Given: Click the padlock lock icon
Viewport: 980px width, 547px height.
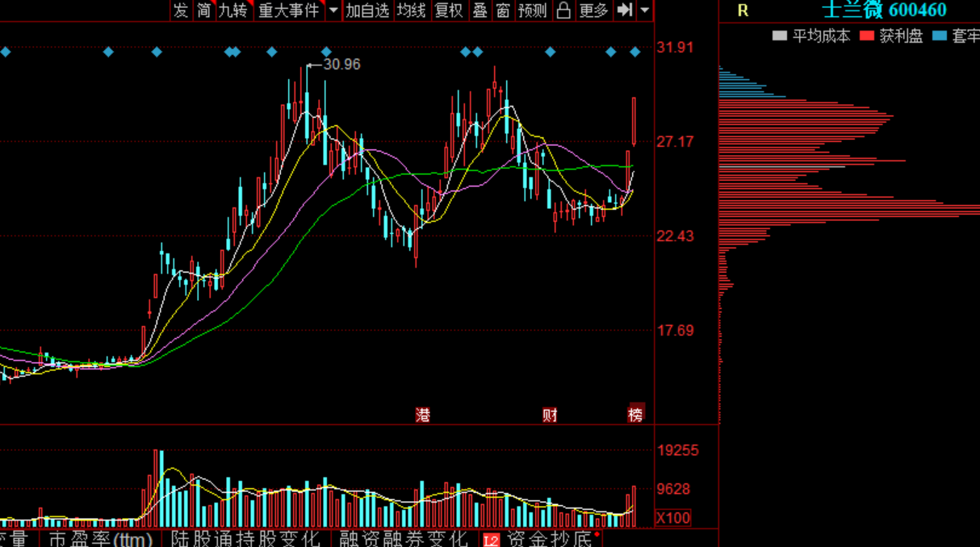Looking at the screenshot, I should (x=563, y=10).
